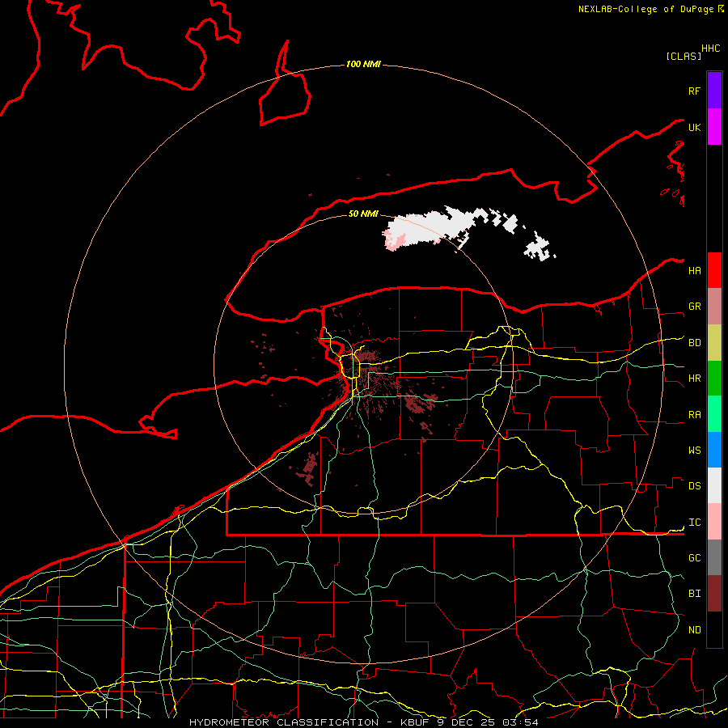Click the HR green legend swatch

click(714, 379)
